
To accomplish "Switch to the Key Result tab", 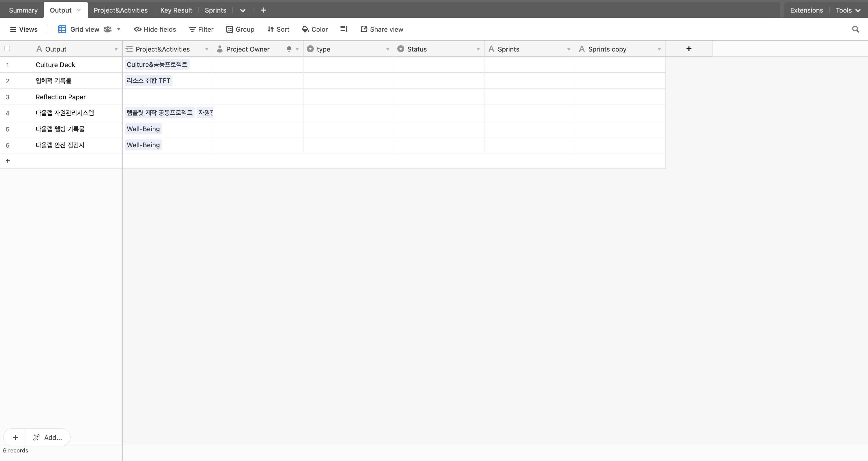I will point(176,10).
